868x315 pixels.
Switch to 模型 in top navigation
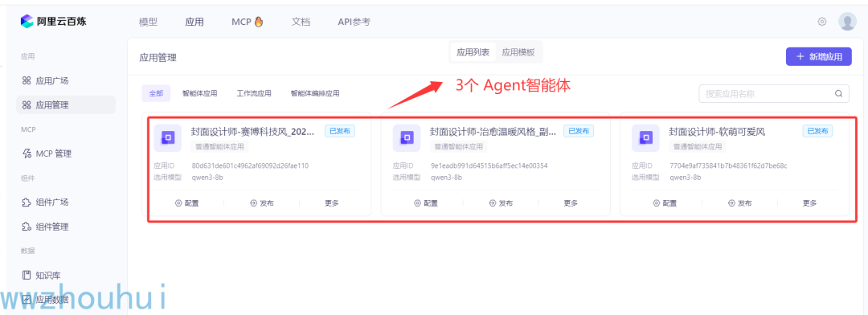coord(149,22)
